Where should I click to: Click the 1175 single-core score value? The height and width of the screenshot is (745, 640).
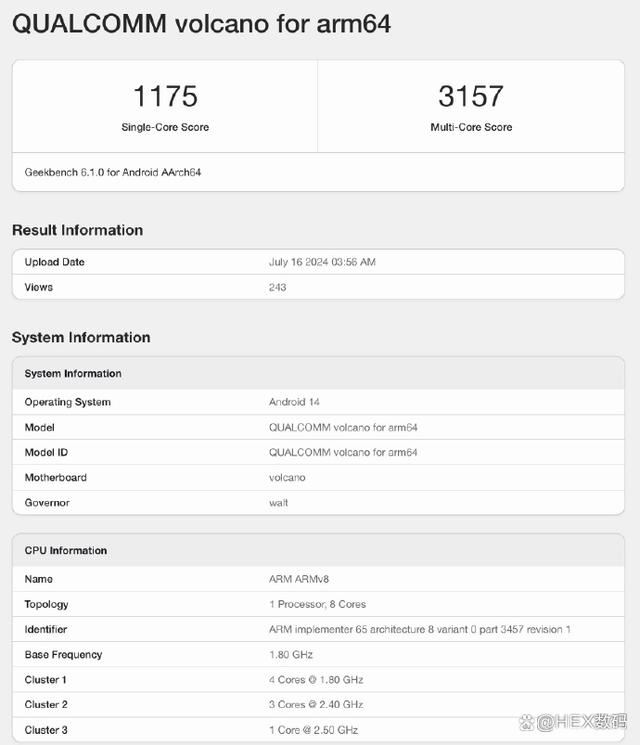click(165, 96)
